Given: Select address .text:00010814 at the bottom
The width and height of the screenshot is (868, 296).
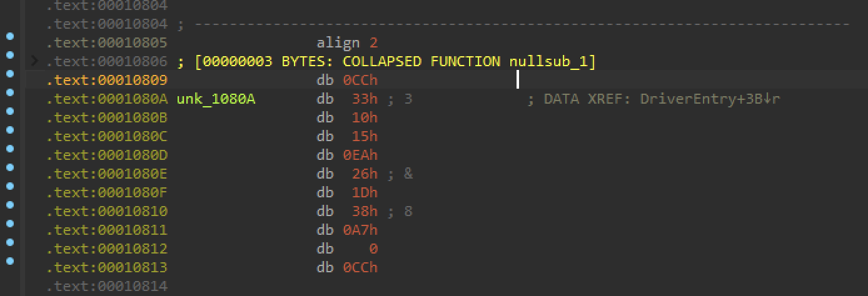Looking at the screenshot, I should pos(107,286).
